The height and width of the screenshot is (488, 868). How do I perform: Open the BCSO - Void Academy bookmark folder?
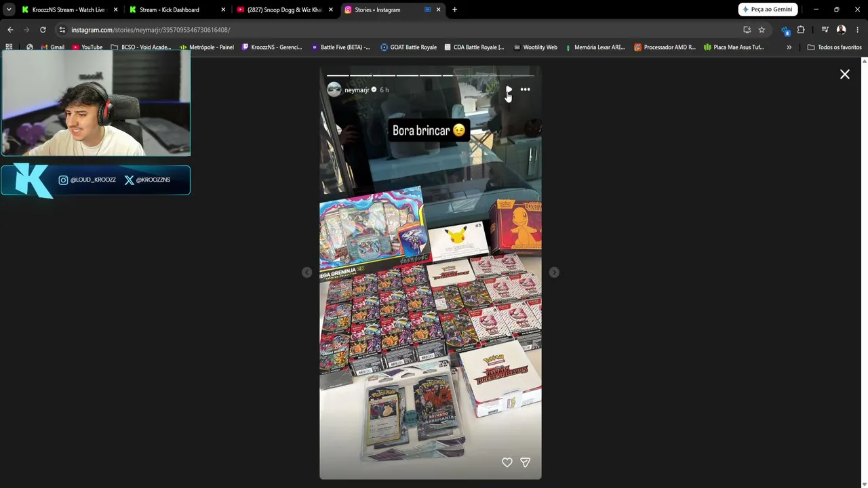click(x=140, y=47)
